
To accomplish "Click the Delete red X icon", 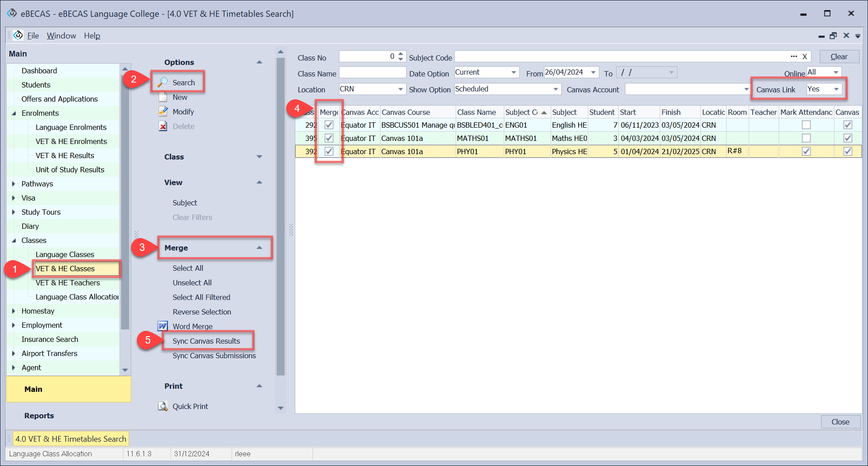I will click(x=163, y=126).
